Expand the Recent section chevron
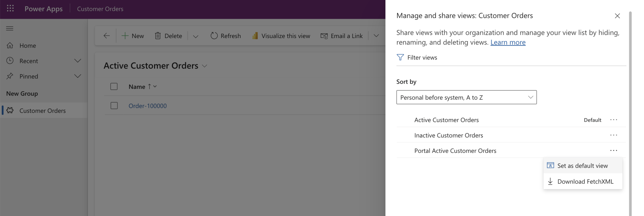The height and width of the screenshot is (216, 644). coord(77,61)
